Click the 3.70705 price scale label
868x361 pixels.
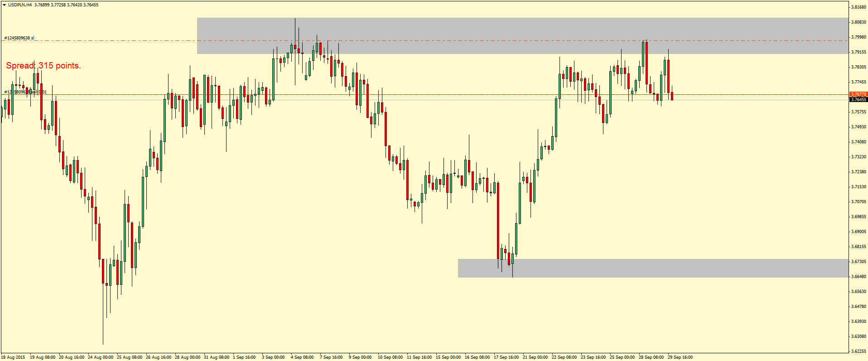pos(858,202)
